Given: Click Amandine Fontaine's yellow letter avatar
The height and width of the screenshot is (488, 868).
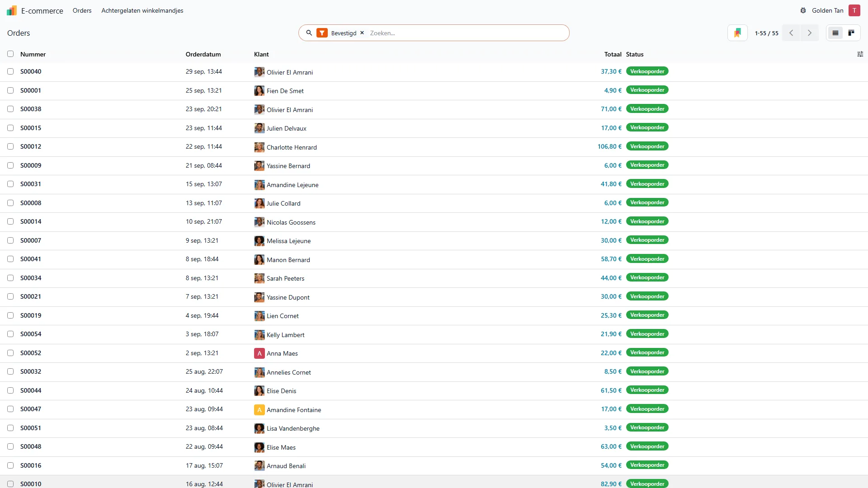Looking at the screenshot, I should point(259,410).
